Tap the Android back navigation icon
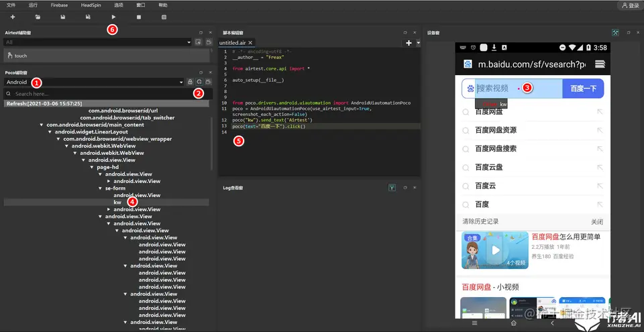The image size is (644, 332). tap(552, 323)
